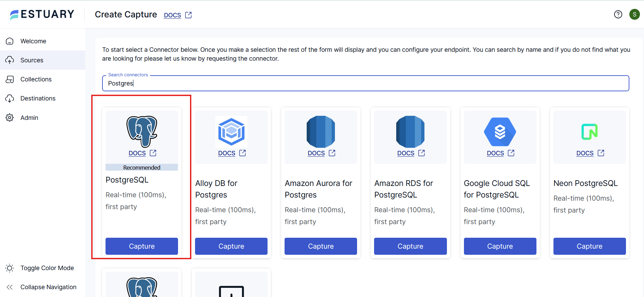Click external link icon in Alloy DB card
Viewport: 644px width, 297px height.
click(x=243, y=153)
